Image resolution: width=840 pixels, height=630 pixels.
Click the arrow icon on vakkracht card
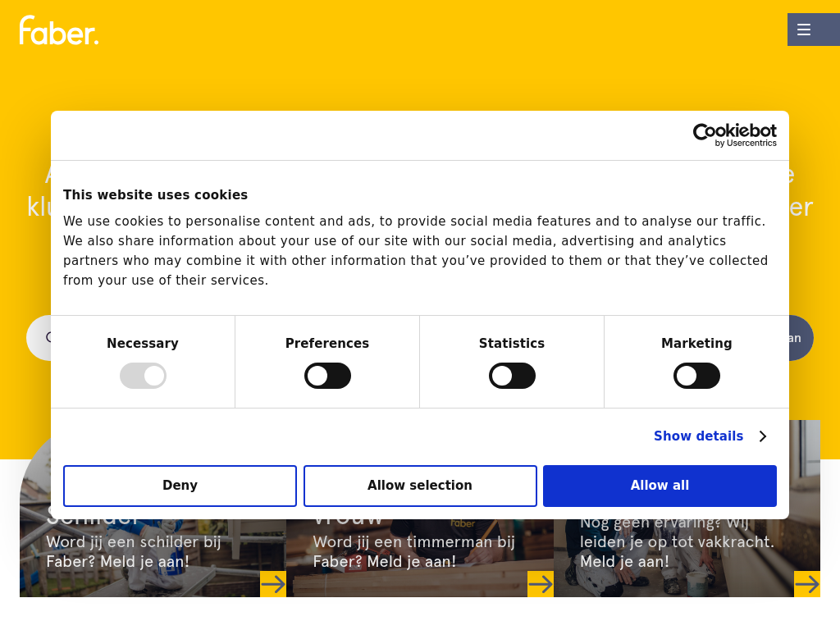[807, 584]
